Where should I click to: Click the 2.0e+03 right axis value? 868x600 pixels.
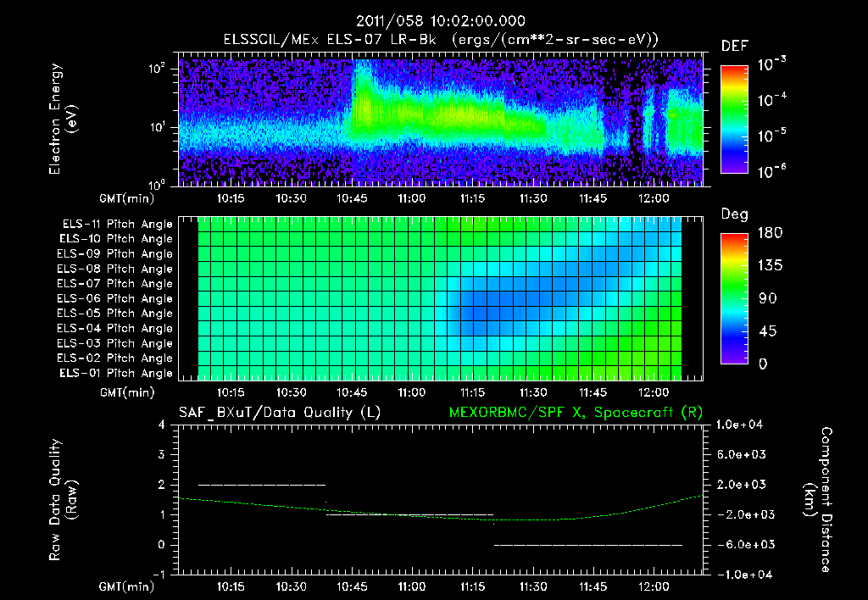(x=742, y=485)
